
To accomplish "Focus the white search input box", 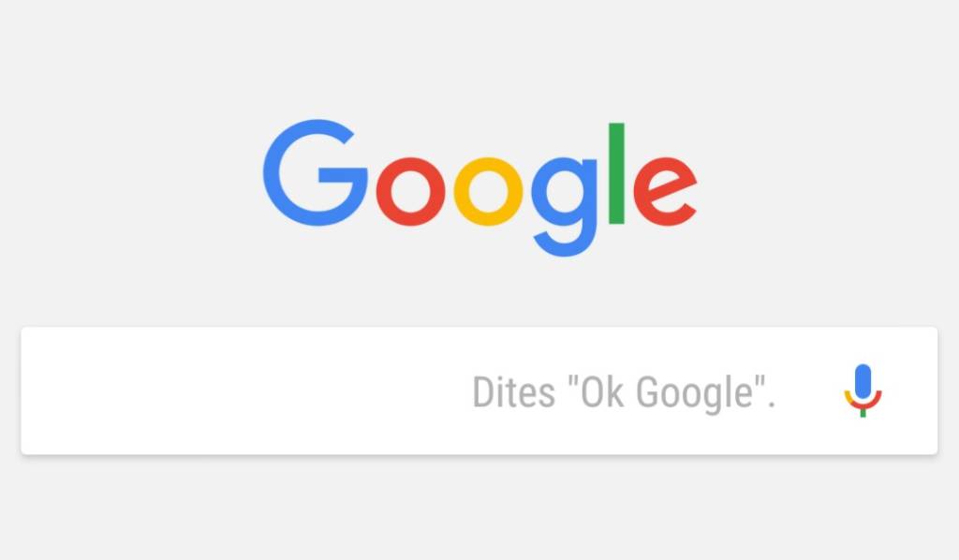I will click(479, 391).
